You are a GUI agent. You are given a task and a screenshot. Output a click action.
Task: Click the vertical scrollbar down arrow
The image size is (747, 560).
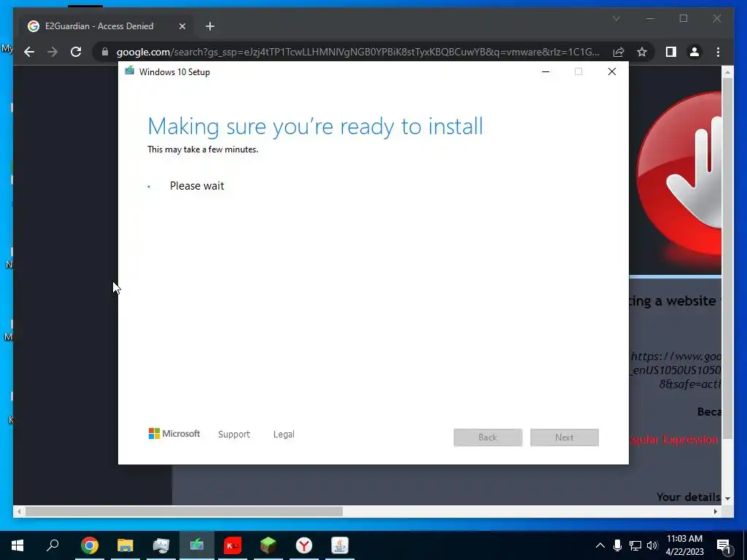click(727, 499)
